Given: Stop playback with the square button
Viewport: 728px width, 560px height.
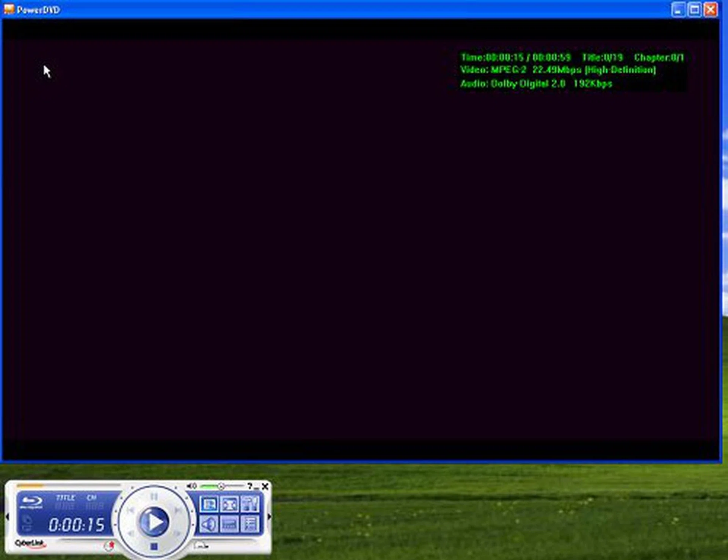Looking at the screenshot, I should [154, 546].
